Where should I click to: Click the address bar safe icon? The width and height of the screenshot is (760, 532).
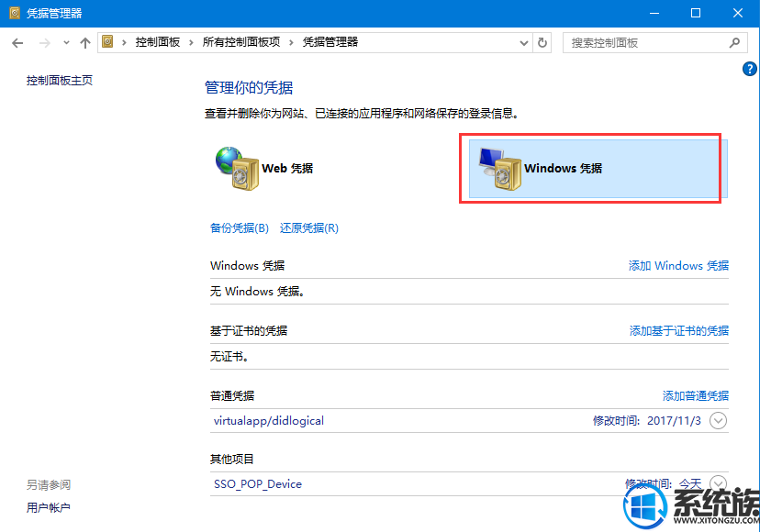[107, 41]
